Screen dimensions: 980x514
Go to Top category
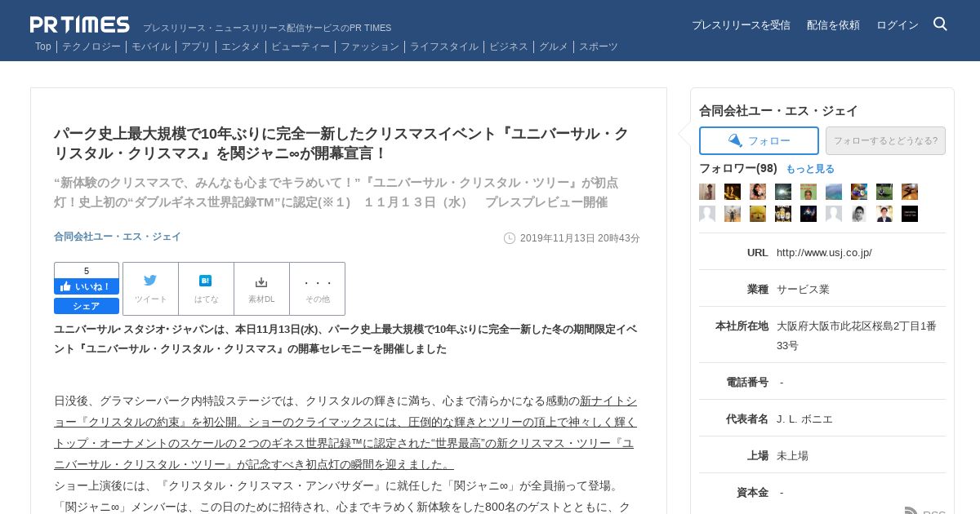(43, 47)
